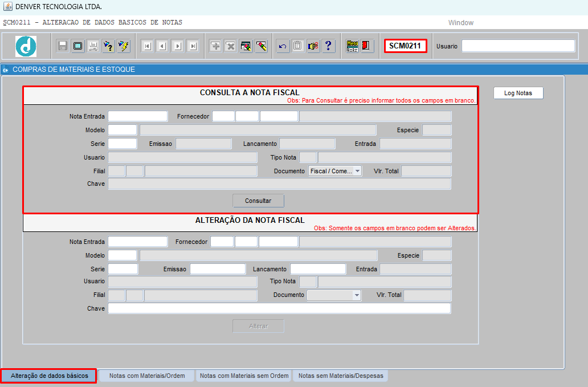This screenshot has width=588, height=387.
Task: Click the delete record X icon
Action: [230, 46]
